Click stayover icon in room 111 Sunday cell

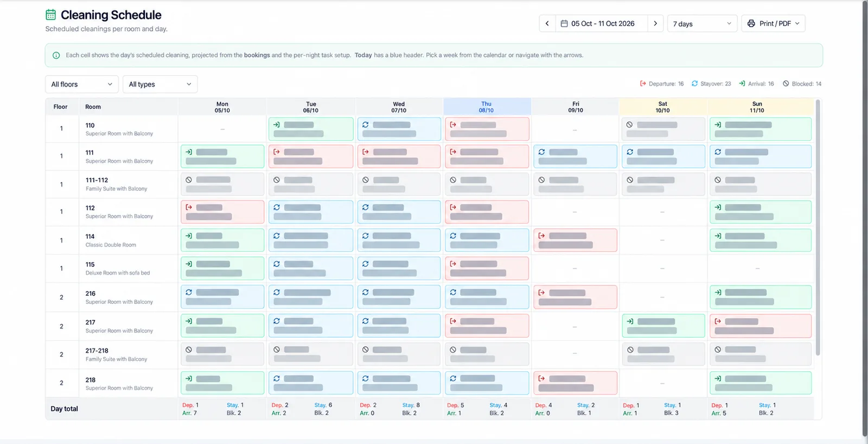click(x=718, y=152)
